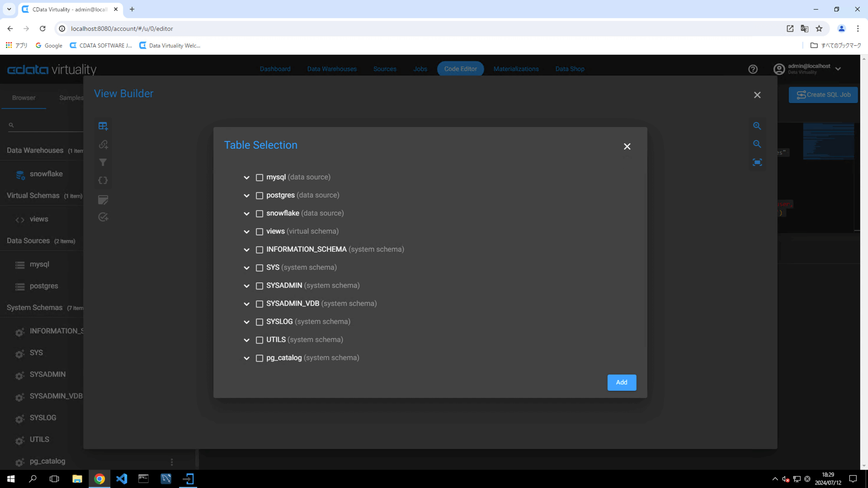Expand the views virtual schema node

[x=246, y=232]
